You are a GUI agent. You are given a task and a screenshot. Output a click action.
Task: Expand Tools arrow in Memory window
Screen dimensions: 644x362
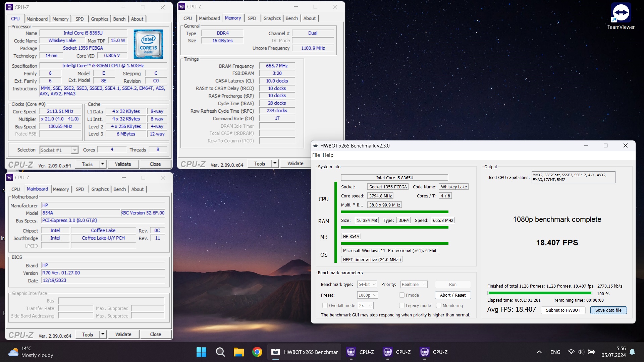point(275,163)
